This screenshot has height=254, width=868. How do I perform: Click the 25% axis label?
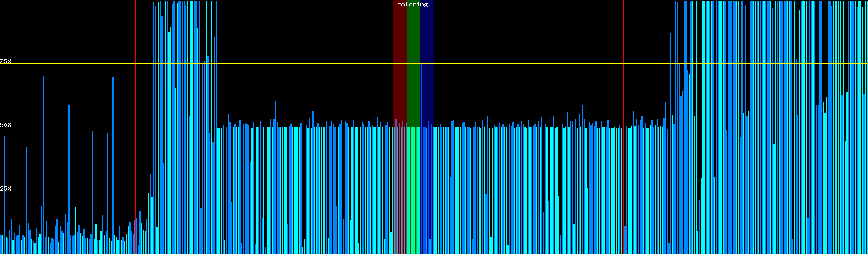(6, 188)
